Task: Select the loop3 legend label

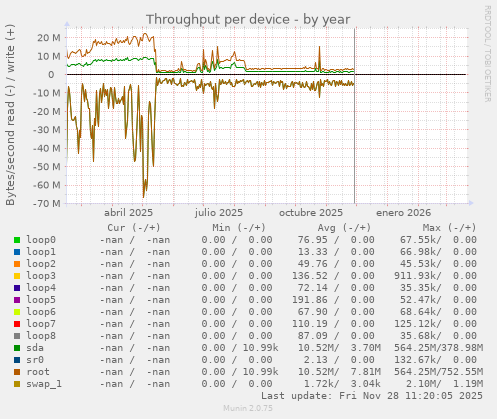Action: (41, 276)
